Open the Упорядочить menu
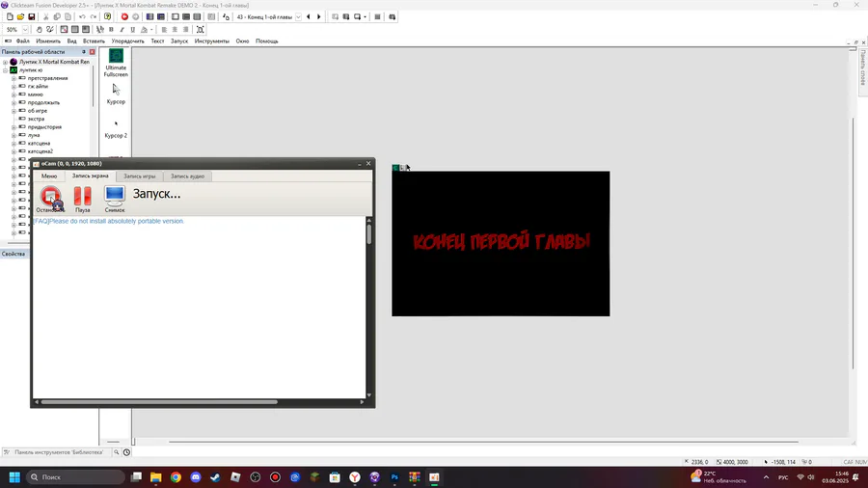 point(127,41)
